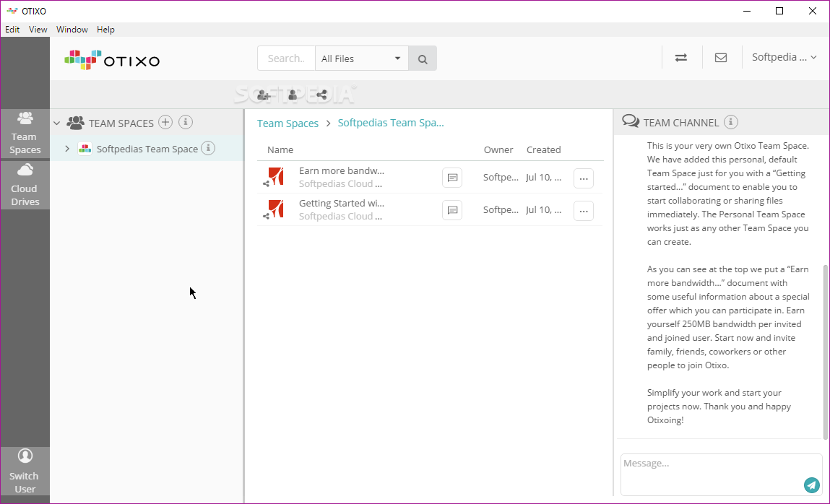Sort by Name column header
Viewport: 830px width, 504px height.
(280, 149)
